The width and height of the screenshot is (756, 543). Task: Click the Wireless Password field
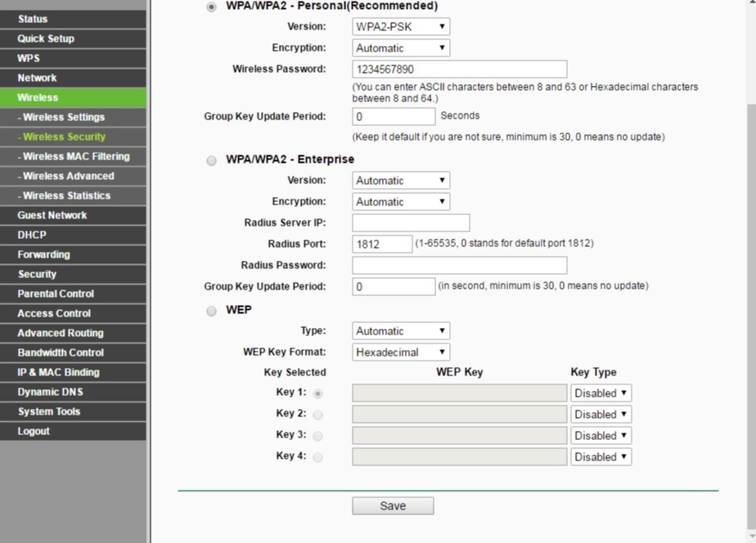[460, 69]
